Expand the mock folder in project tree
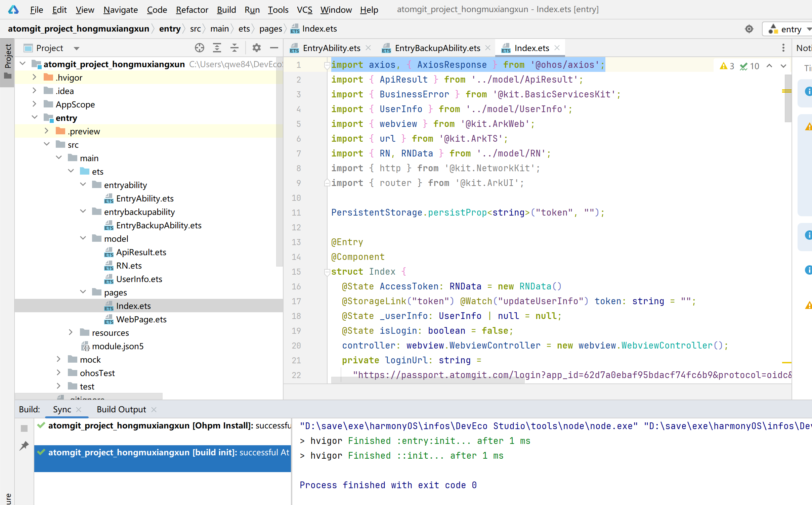Viewport: 812px width, 505px height. click(59, 359)
